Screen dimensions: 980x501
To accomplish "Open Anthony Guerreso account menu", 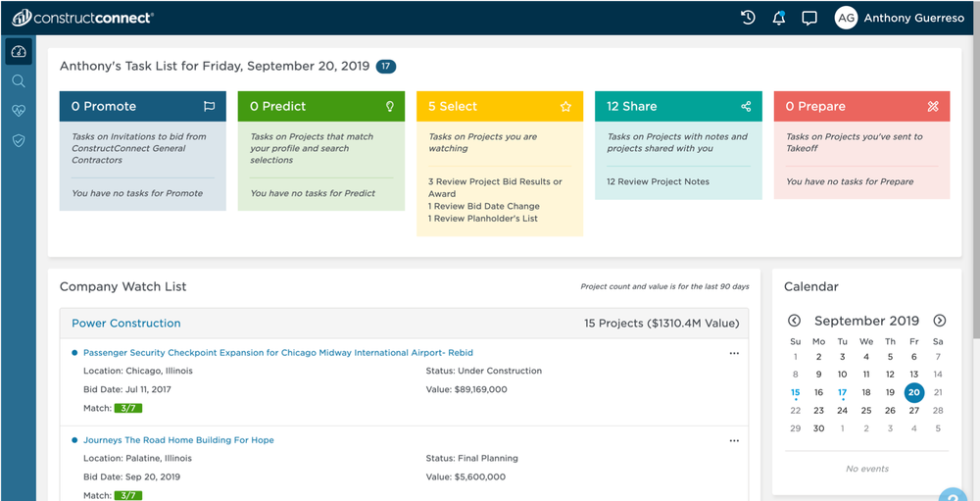I will 913,19.
